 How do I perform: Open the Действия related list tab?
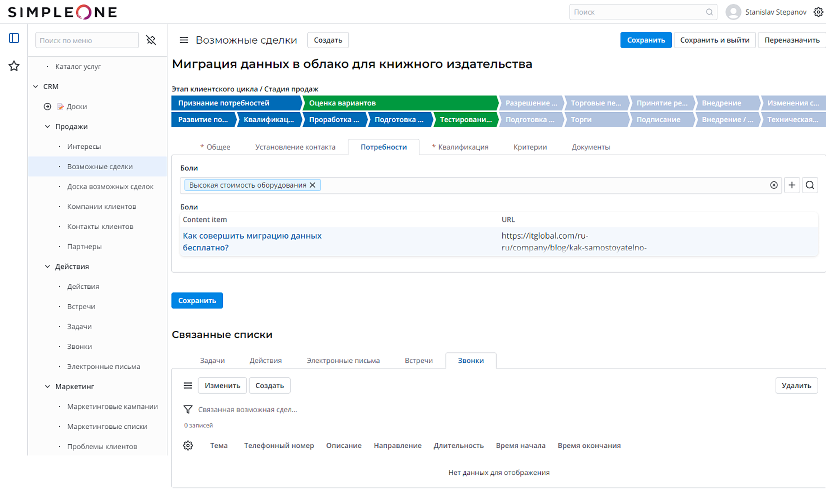pos(265,360)
